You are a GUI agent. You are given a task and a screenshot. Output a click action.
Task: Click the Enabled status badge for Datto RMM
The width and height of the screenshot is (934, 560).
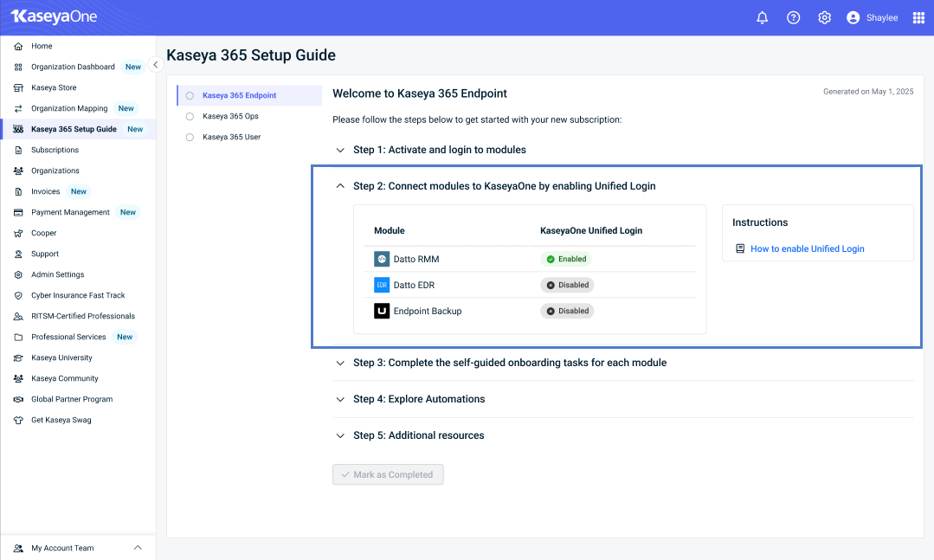[x=566, y=259]
